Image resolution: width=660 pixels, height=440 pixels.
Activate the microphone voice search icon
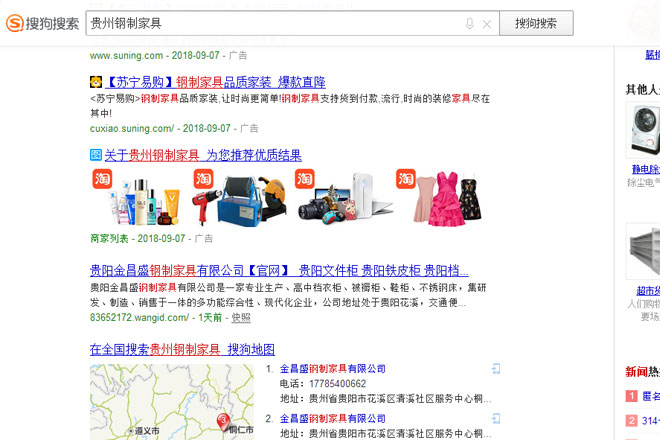(470, 24)
